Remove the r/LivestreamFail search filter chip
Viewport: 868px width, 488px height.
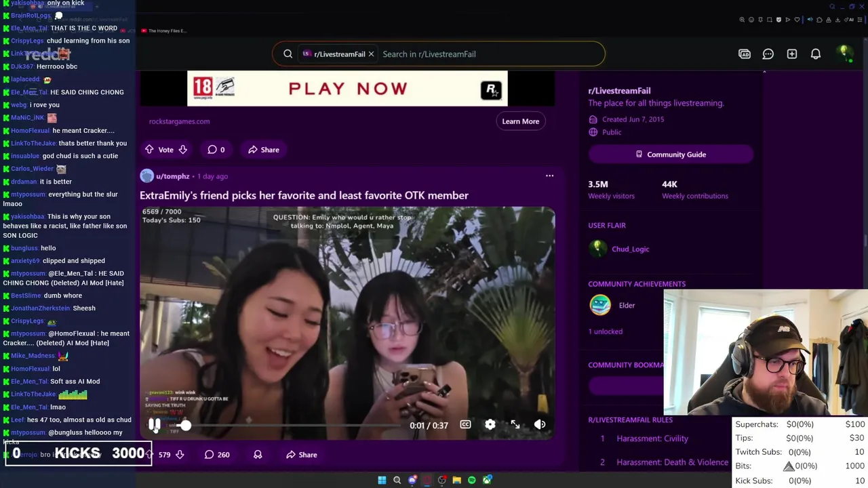point(371,54)
